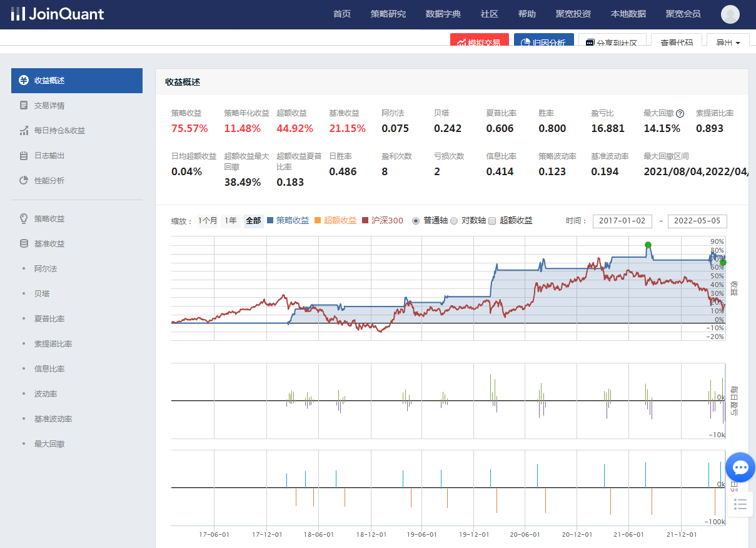Screen dimensions: 756x548
Task: Toggle the 沪深300 red legend swatch
Action: pos(366,221)
